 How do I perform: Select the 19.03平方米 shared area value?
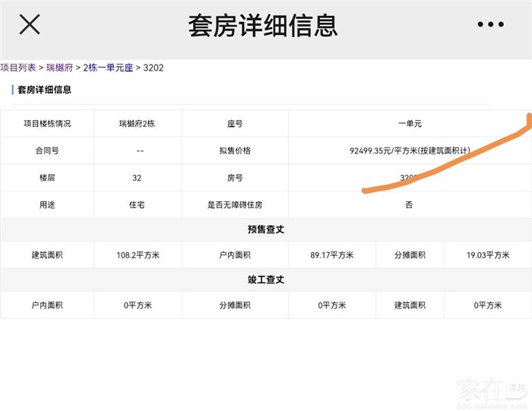point(487,255)
